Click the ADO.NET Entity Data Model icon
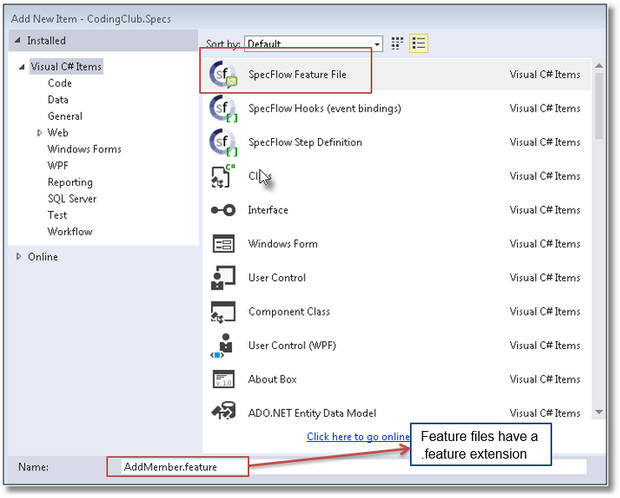Image resolution: width=620 pixels, height=498 pixels. 224,411
